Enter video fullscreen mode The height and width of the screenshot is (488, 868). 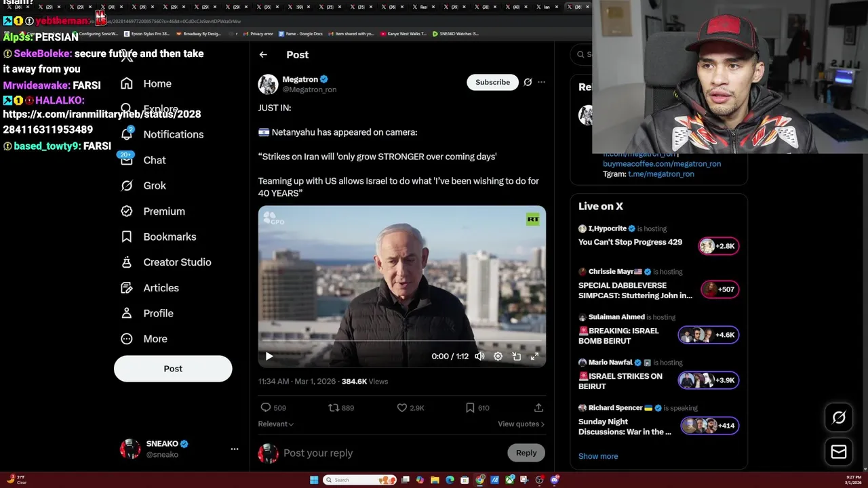click(x=534, y=356)
